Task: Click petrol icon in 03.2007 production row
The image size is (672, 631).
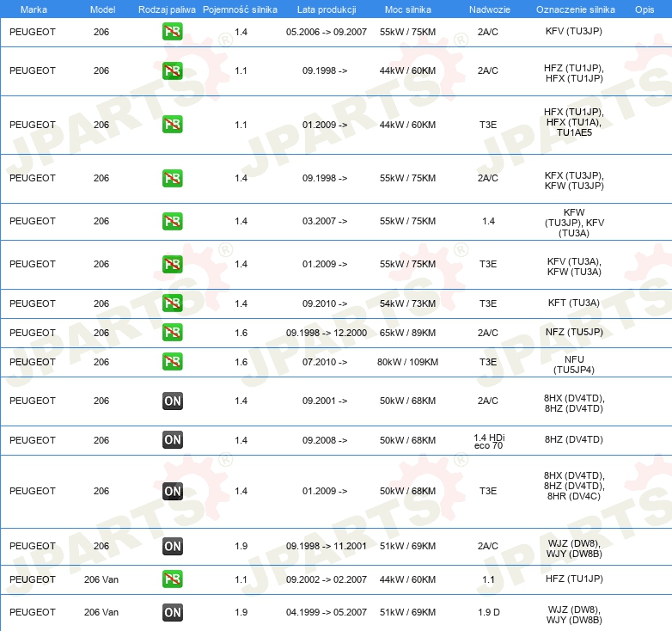Action: pos(172,221)
